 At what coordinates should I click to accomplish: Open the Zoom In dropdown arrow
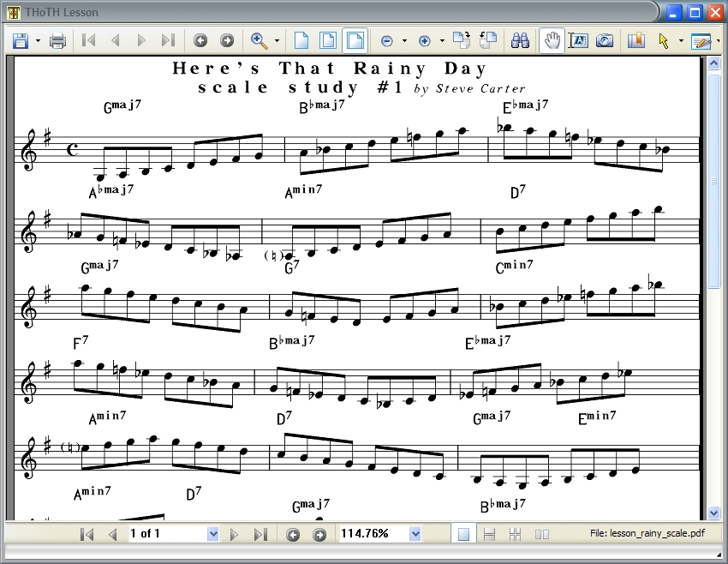point(442,41)
